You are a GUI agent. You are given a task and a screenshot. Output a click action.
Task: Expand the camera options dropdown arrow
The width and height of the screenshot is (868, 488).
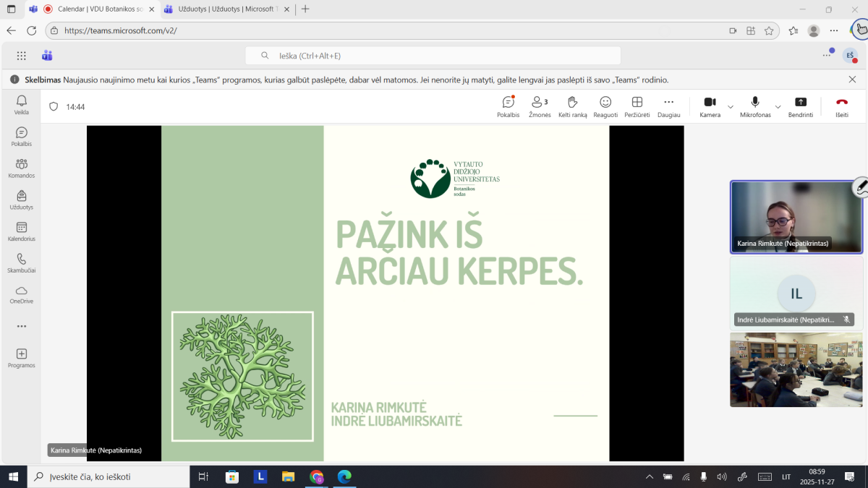[731, 107]
